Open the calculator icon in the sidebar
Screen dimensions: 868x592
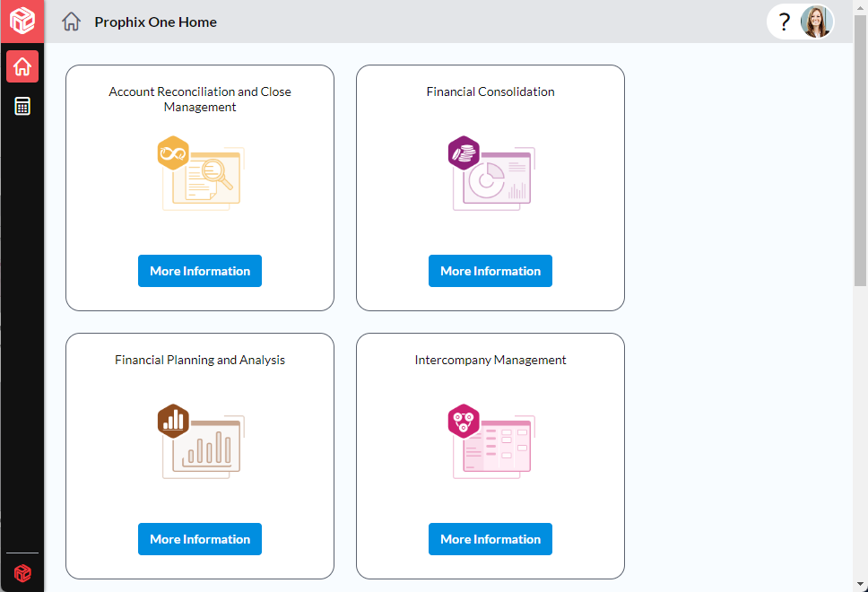tap(22, 107)
